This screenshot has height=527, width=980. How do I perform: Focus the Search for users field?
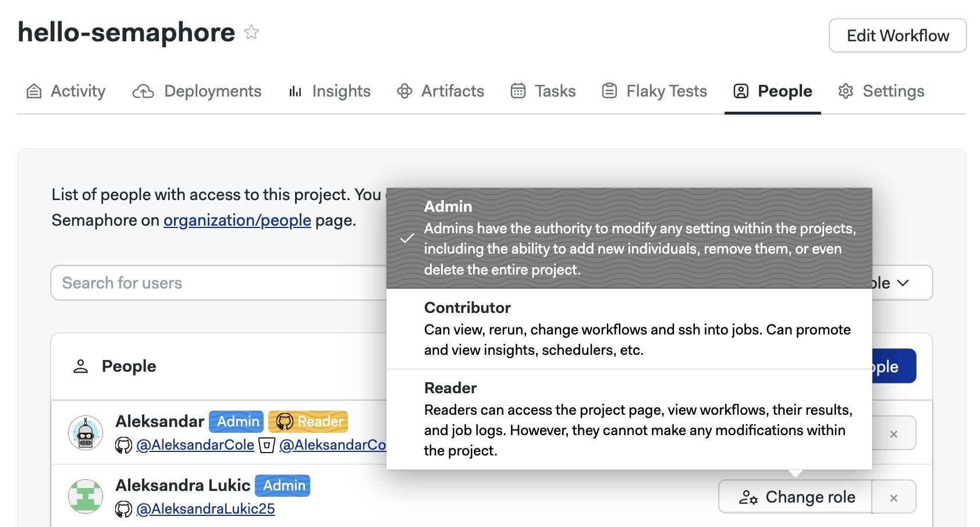pos(219,283)
